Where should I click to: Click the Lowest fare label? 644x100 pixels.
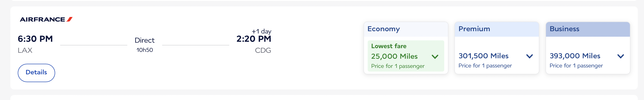pyautogui.click(x=388, y=46)
